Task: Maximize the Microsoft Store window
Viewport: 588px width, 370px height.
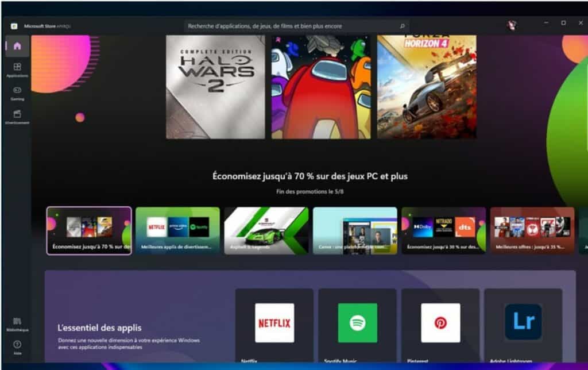Action: [563, 23]
